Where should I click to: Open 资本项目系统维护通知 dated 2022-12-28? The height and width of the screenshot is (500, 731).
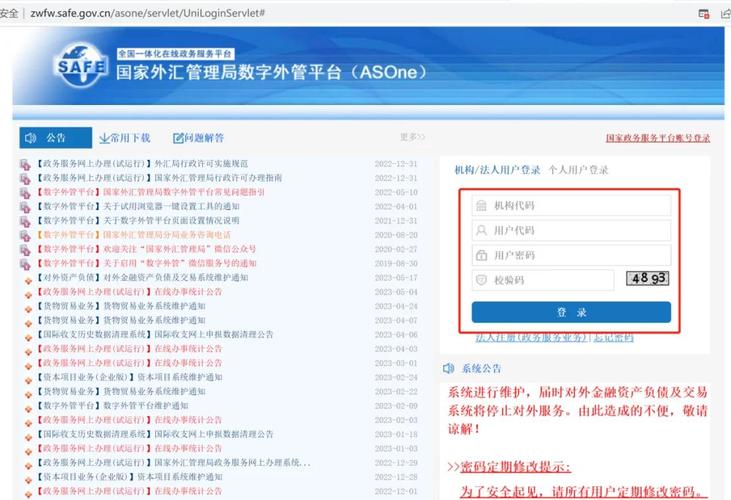tap(179, 477)
